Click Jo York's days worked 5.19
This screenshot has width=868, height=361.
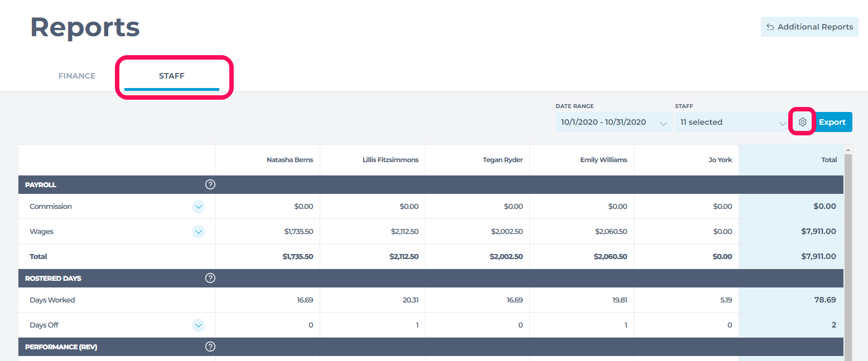tap(725, 300)
